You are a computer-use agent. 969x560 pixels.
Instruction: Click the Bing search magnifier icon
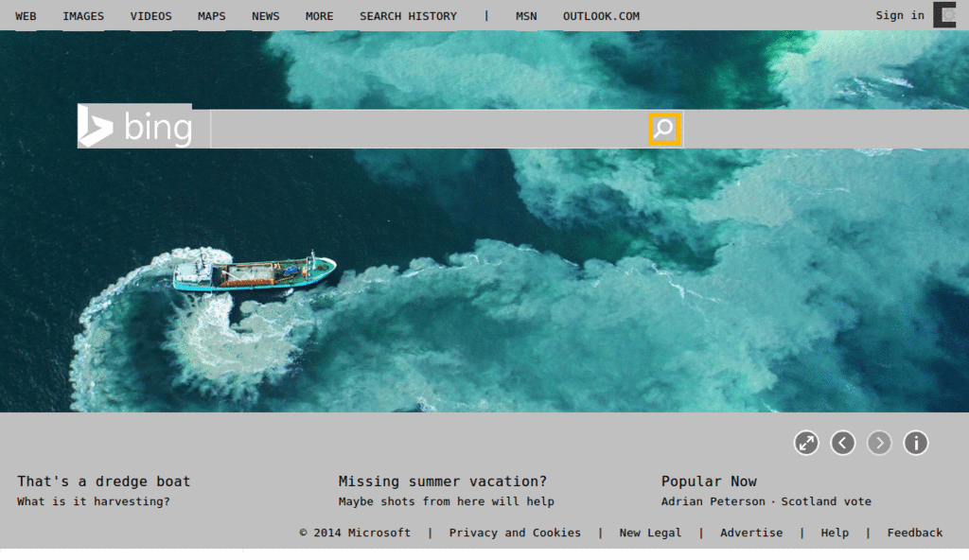coord(664,128)
